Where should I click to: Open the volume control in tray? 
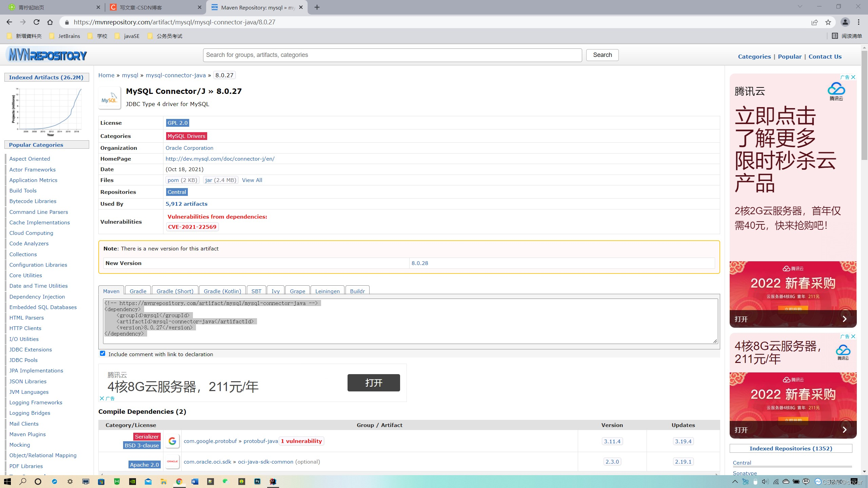(765, 482)
